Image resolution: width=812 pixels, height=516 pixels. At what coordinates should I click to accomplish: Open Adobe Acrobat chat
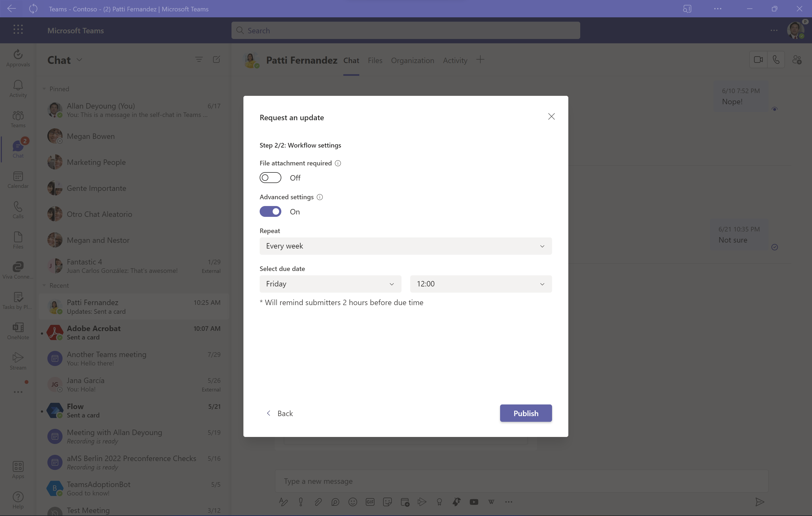[134, 332]
